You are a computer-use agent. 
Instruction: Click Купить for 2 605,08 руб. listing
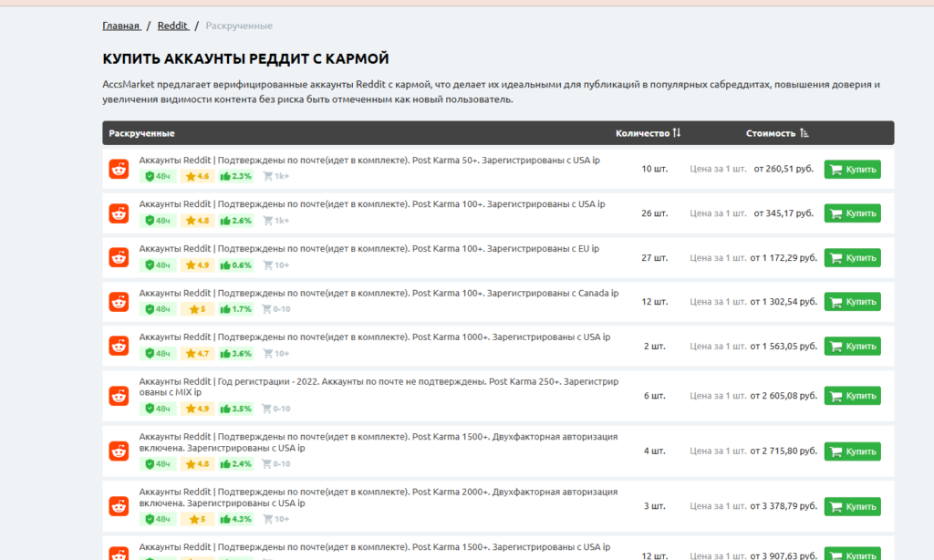853,396
